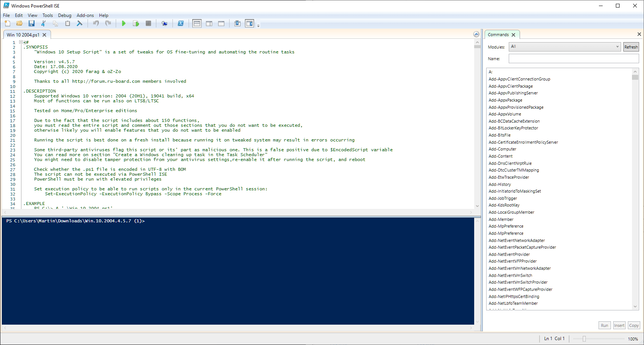This screenshot has width=644, height=345.
Task: Select the Commands add-on tab
Action: [498, 35]
